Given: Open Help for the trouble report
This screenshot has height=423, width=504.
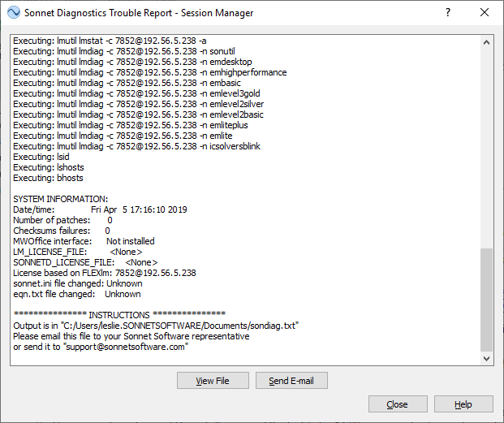Looking at the screenshot, I should point(463,404).
